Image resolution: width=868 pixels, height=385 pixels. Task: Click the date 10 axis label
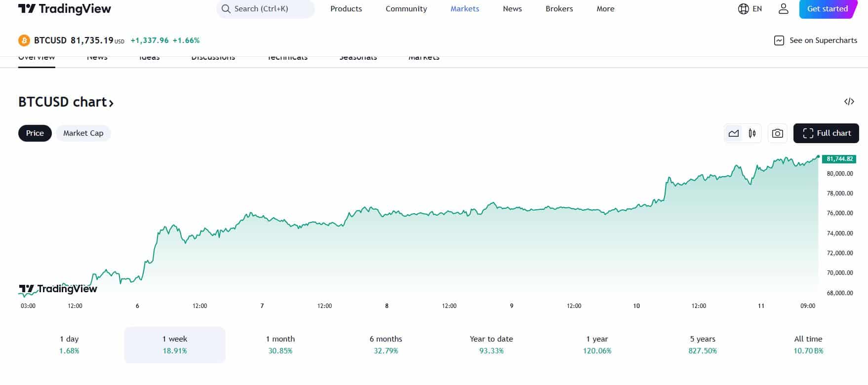(x=636, y=306)
